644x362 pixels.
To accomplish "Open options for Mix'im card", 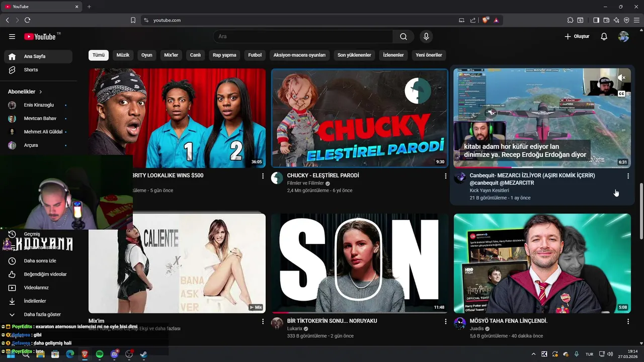I will point(263,321).
